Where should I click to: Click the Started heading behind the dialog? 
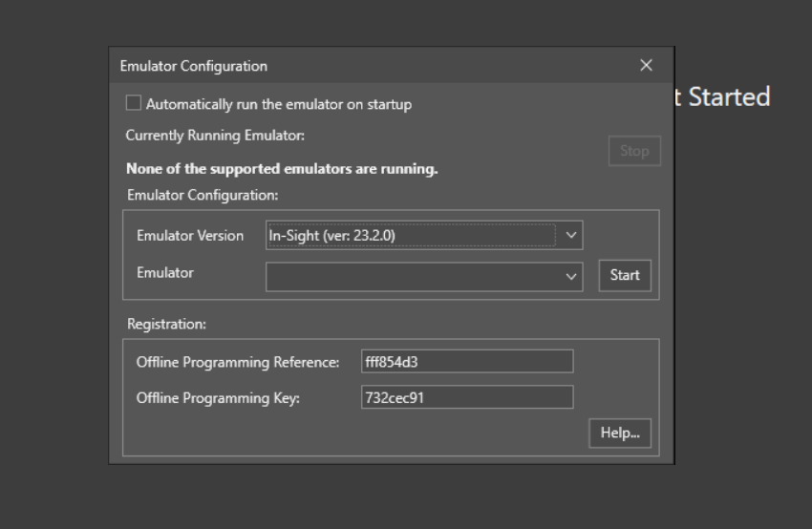pos(728,97)
